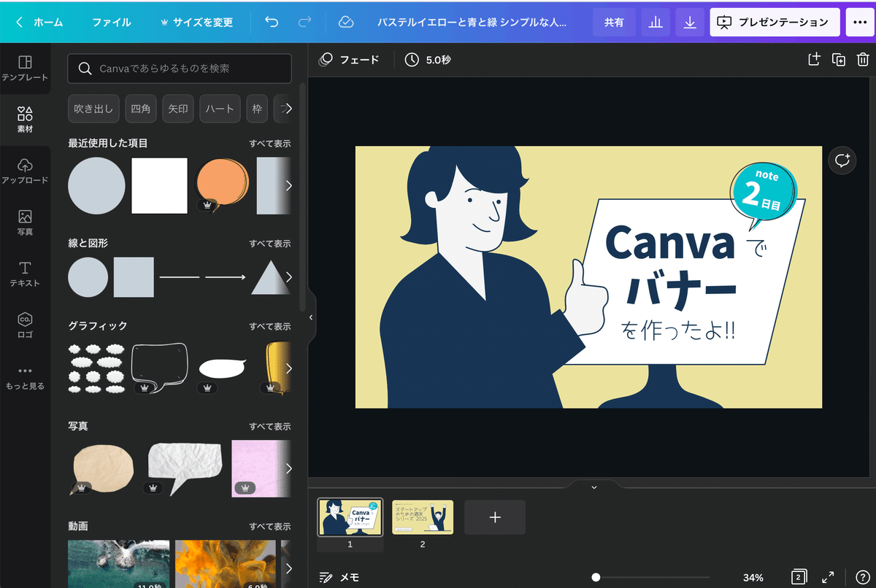This screenshot has height=588, width=876.
Task: Go back to ホーム
Action: [39, 22]
